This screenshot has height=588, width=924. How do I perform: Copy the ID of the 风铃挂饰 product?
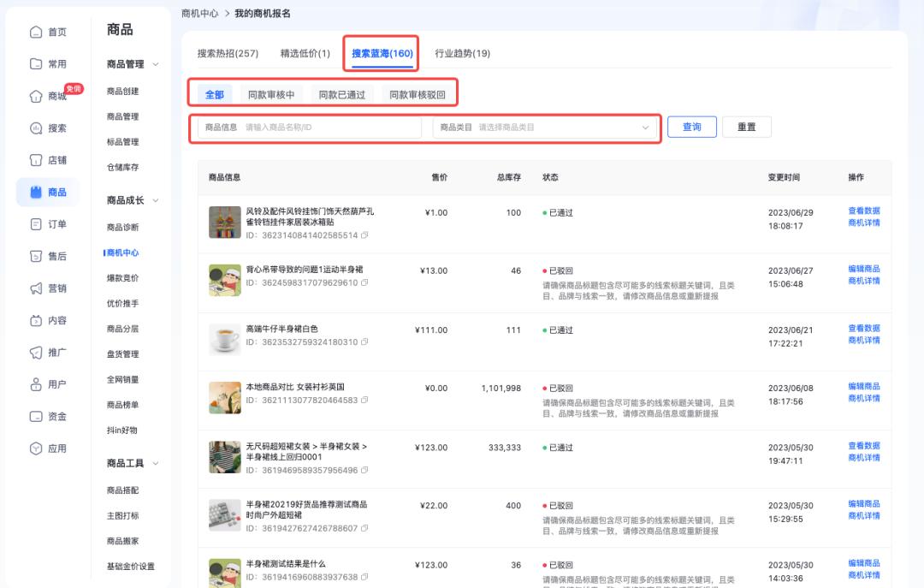[x=365, y=235]
